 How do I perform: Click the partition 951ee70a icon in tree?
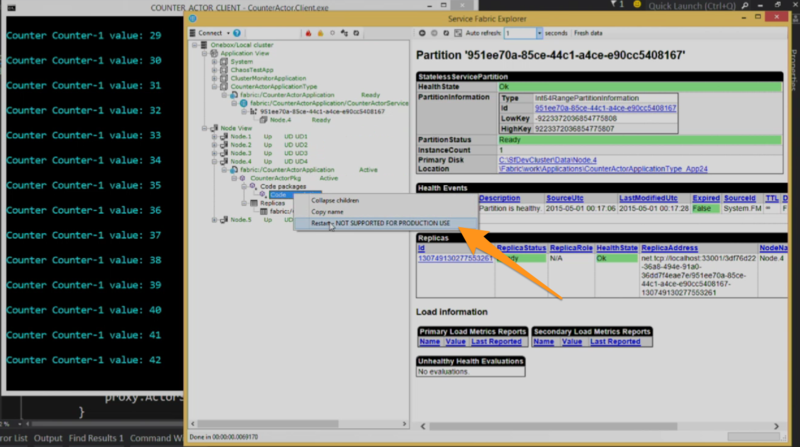pos(254,111)
